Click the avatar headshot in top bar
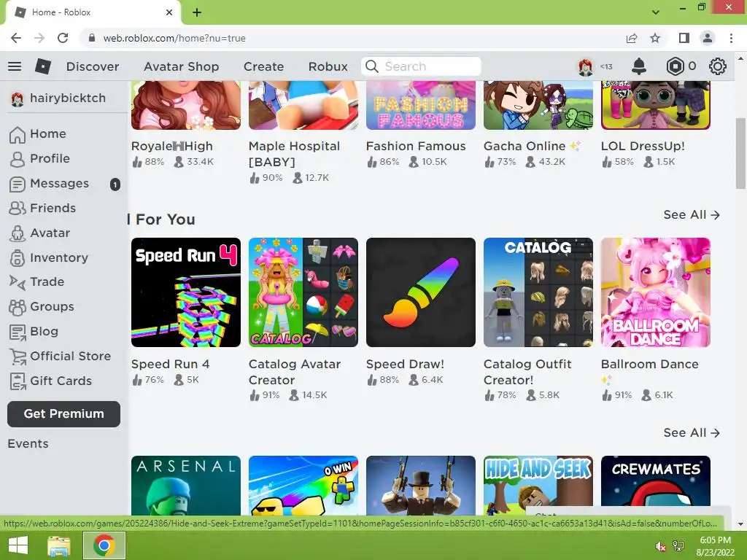Screen dimensions: 747x560 [586, 66]
